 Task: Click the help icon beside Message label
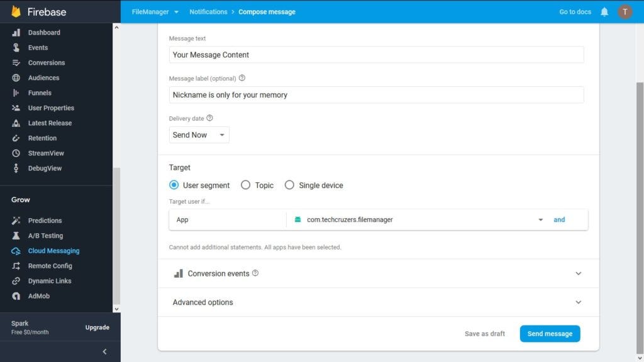tap(242, 78)
